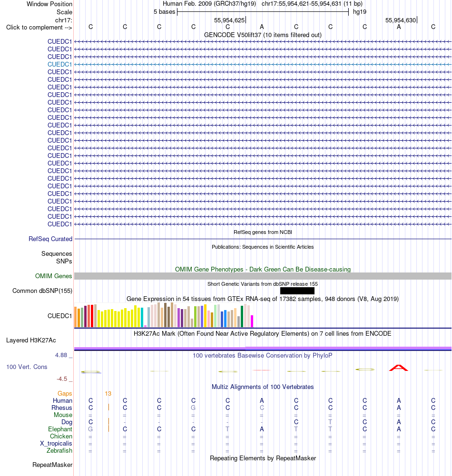Open the GTEx Gene Expression track title
The height and width of the screenshot is (476, 452).
[x=263, y=299]
